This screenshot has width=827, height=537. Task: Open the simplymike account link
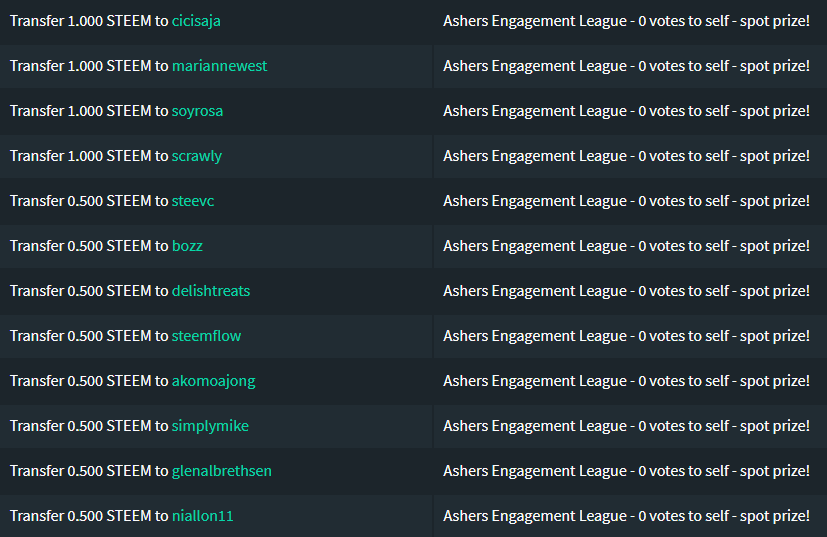point(210,426)
